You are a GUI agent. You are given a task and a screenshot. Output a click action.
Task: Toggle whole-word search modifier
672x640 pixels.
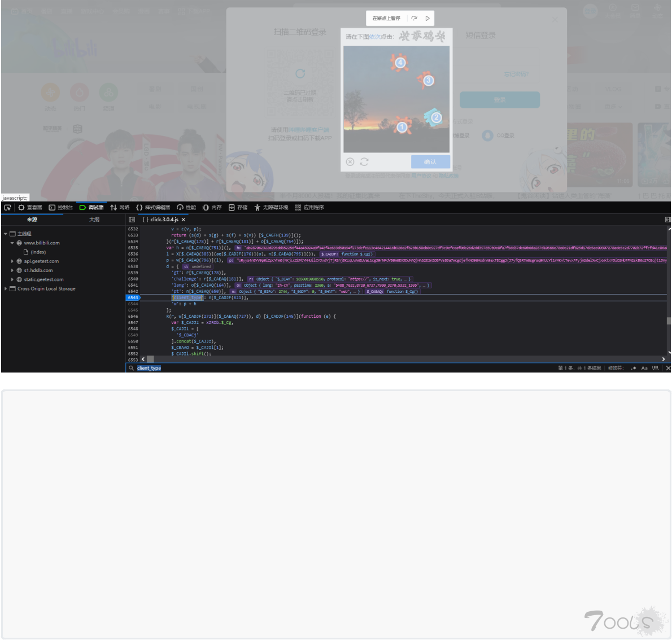[x=655, y=368]
